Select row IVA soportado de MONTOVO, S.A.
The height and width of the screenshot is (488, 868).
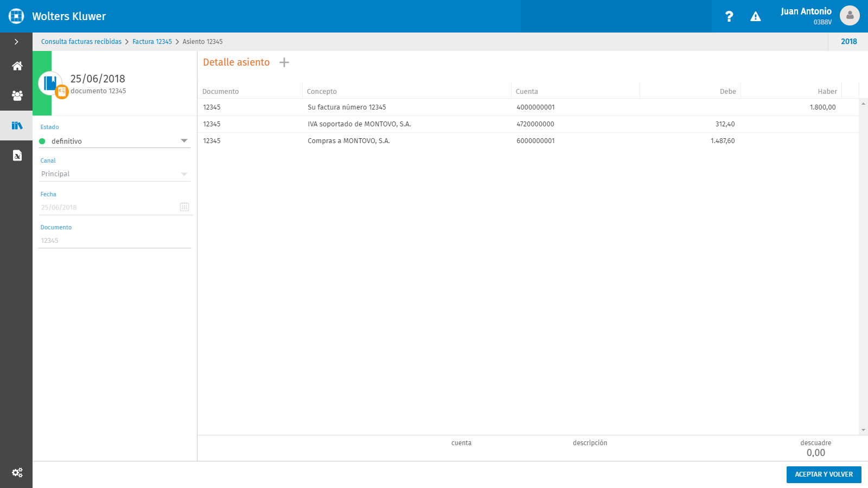(528, 124)
